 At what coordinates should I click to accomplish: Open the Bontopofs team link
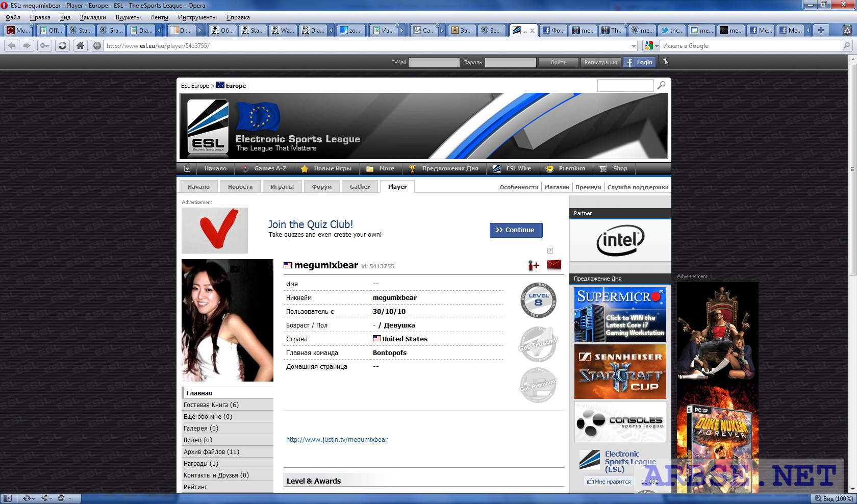click(390, 353)
